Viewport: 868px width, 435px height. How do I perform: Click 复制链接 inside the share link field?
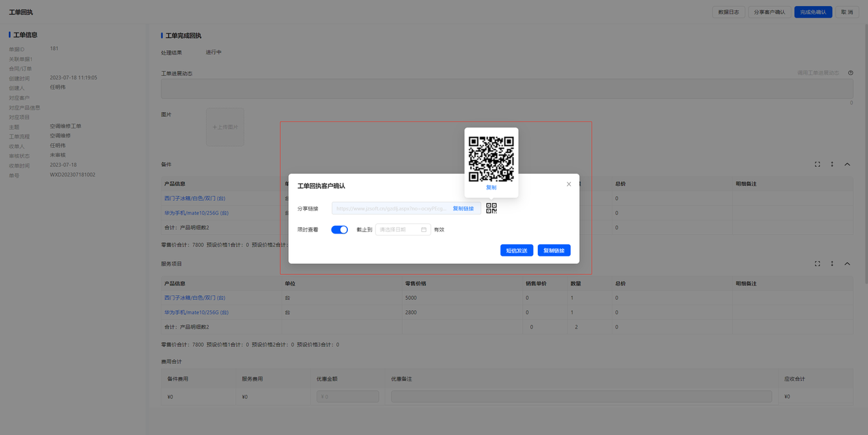[x=463, y=208]
